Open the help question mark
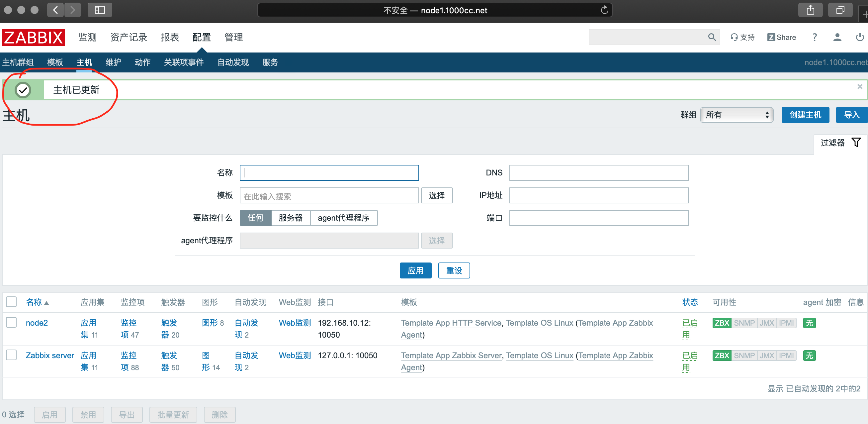The height and width of the screenshot is (424, 868). click(x=815, y=38)
